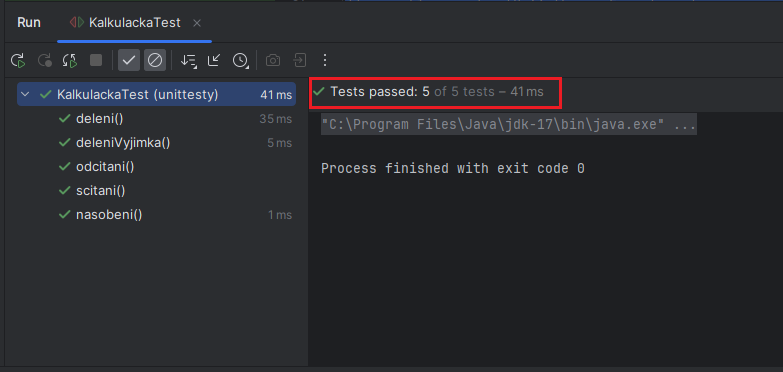Collapse all test nodes icon
The width and height of the screenshot is (783, 372).
tap(214, 60)
